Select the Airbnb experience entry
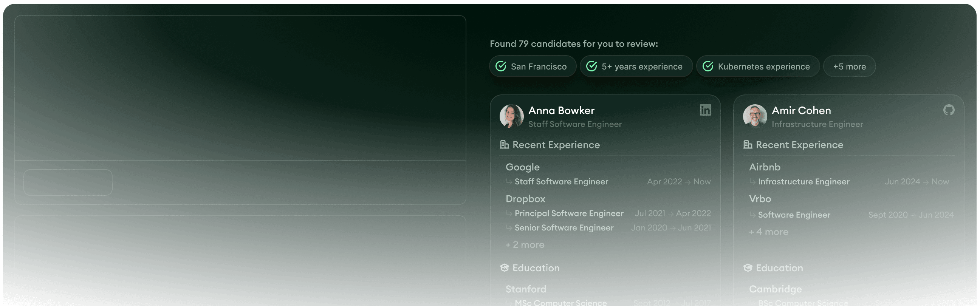 (x=765, y=167)
